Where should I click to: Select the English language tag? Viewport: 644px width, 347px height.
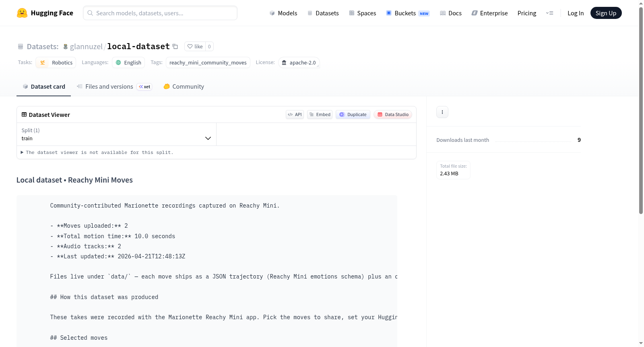(128, 62)
